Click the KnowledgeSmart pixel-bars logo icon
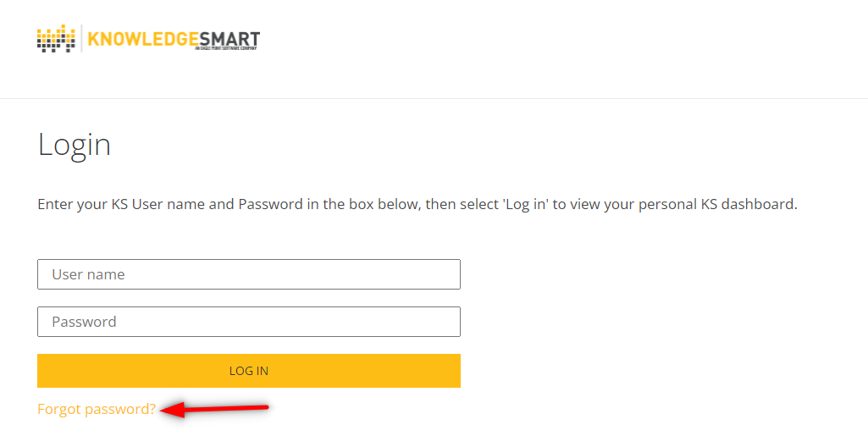 (56, 39)
